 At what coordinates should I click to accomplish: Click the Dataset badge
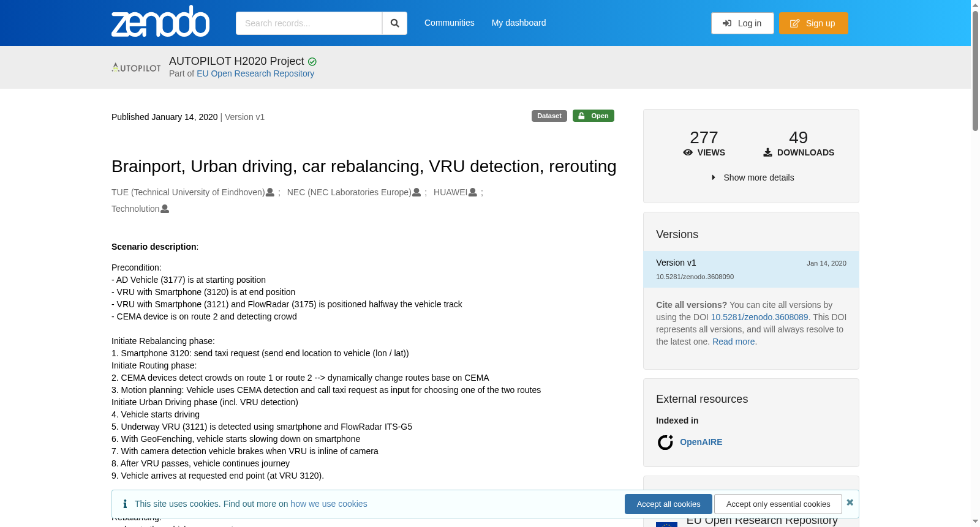coord(549,116)
